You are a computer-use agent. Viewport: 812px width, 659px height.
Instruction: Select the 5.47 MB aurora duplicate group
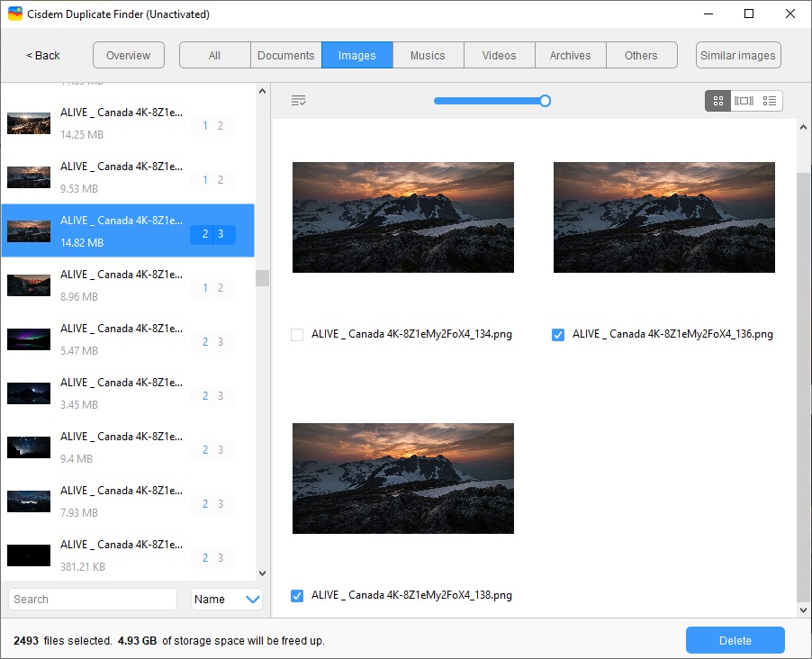pos(128,339)
